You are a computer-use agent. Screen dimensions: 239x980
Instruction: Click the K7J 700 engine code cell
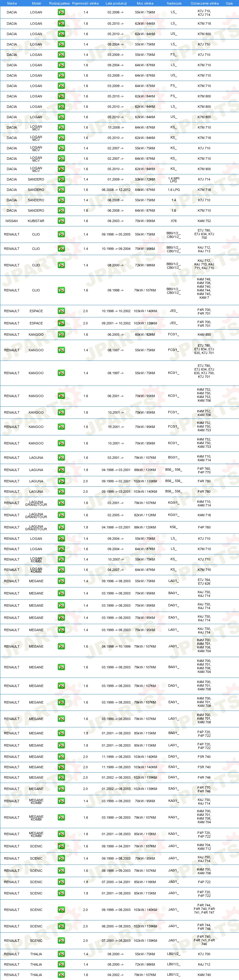click(204, 954)
